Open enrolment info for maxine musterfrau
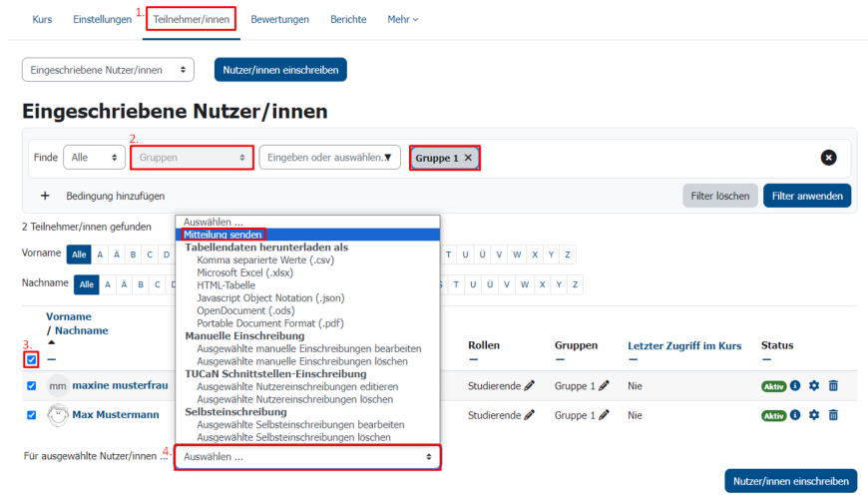868x503 pixels. tap(795, 385)
